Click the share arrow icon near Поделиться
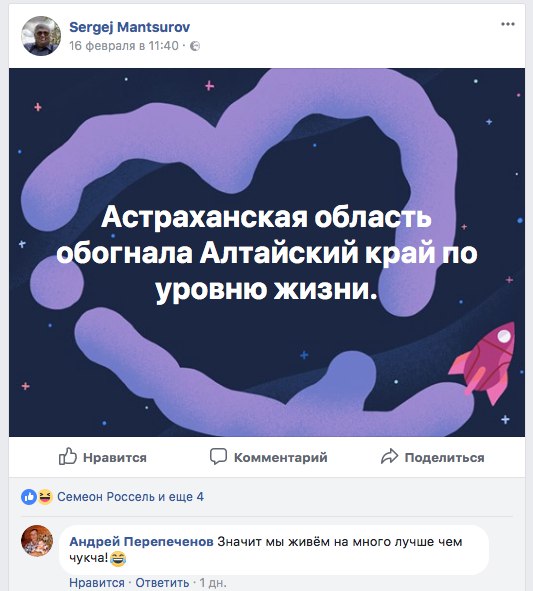The width and height of the screenshot is (533, 591). pyautogui.click(x=389, y=456)
